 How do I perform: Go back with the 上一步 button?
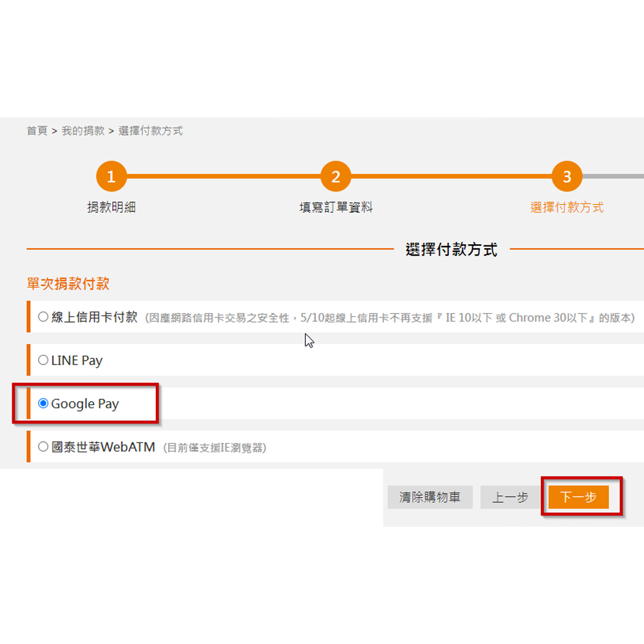[x=510, y=497]
